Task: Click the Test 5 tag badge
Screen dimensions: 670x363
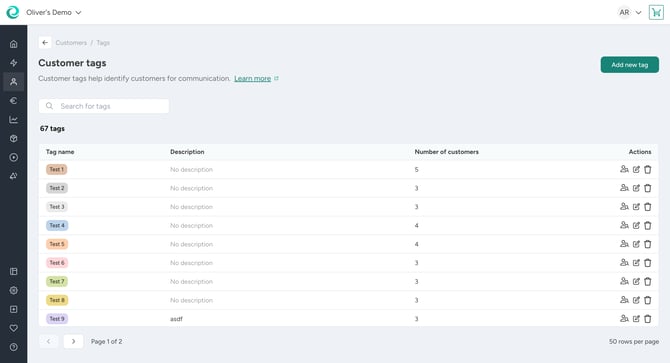Action: click(x=57, y=244)
